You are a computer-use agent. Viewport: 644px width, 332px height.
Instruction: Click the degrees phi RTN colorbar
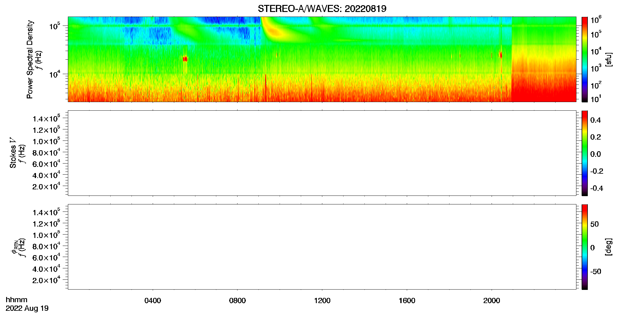coord(585,247)
